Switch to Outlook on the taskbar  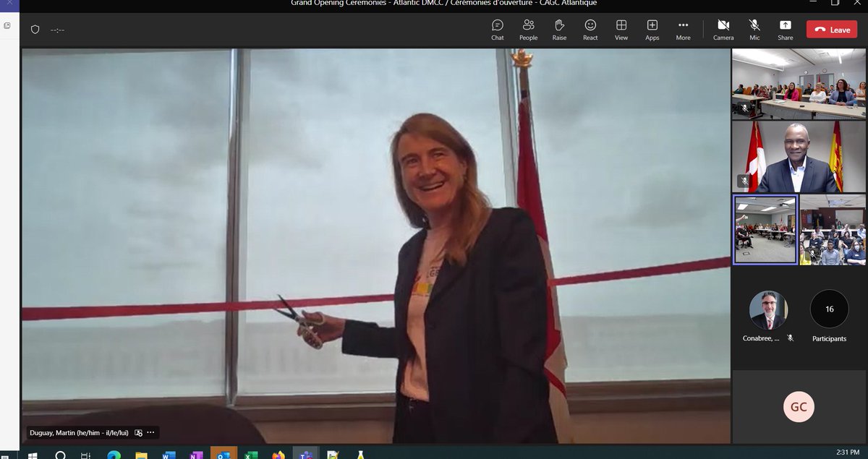pyautogui.click(x=224, y=454)
